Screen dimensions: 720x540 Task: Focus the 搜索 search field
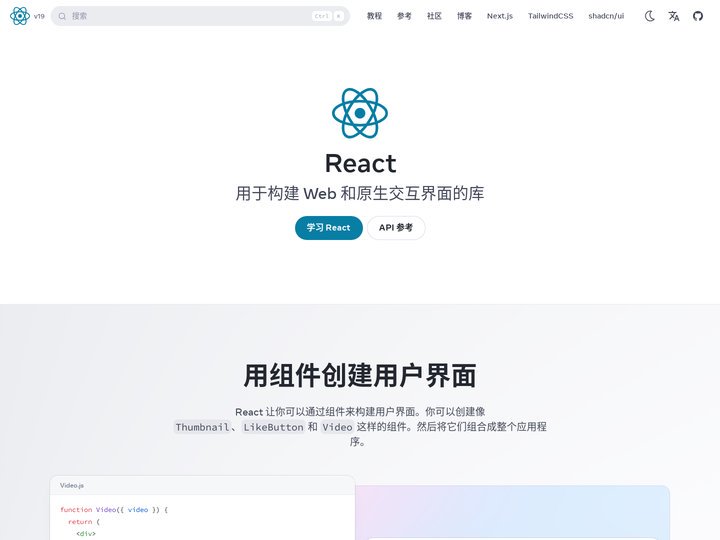200,16
